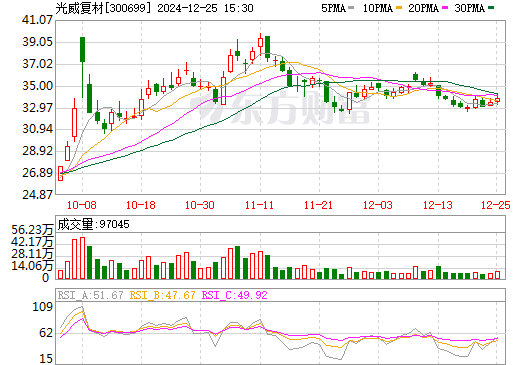This screenshot has width=520, height=365.
Task: Click the tallest red volume bar near 10-08
Action: point(82,258)
